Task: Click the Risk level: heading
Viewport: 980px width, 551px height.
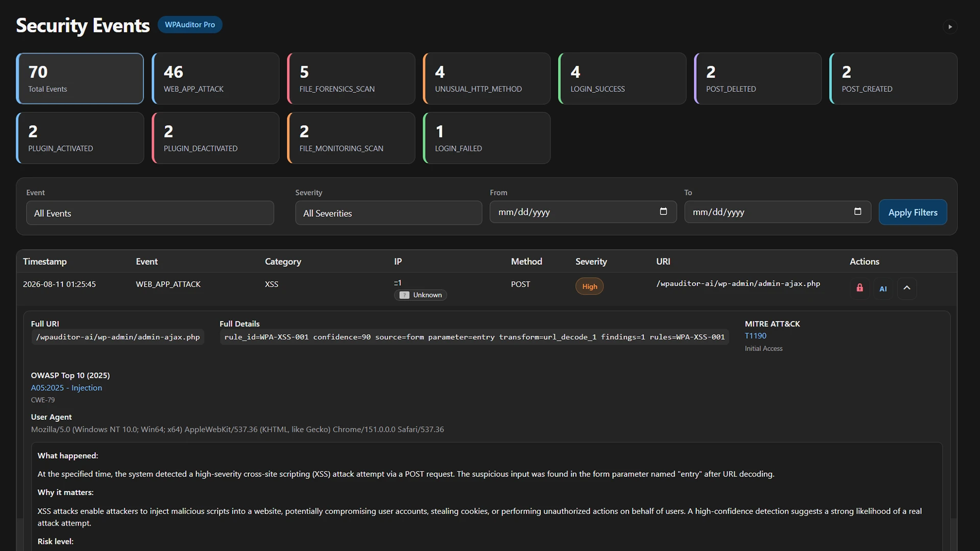Action: pyautogui.click(x=56, y=541)
